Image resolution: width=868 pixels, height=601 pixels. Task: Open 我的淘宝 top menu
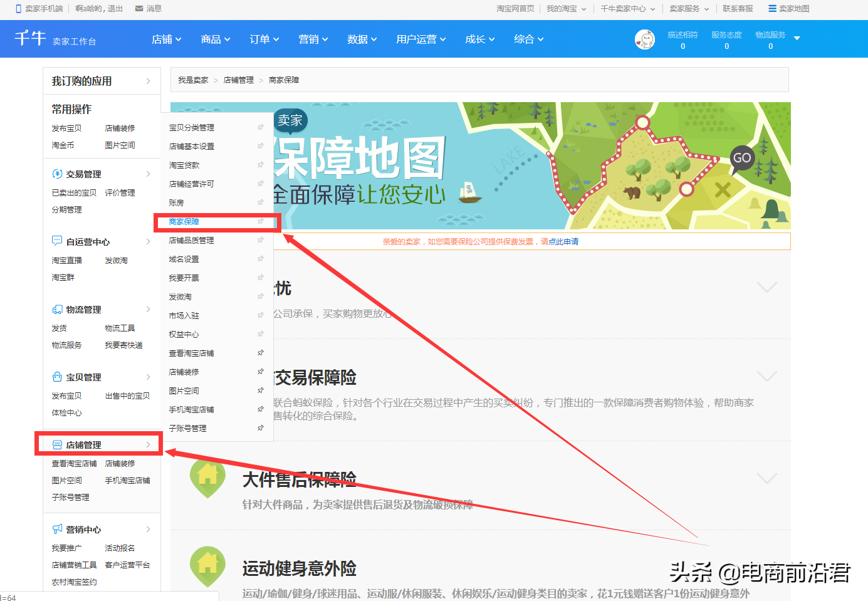coord(566,9)
